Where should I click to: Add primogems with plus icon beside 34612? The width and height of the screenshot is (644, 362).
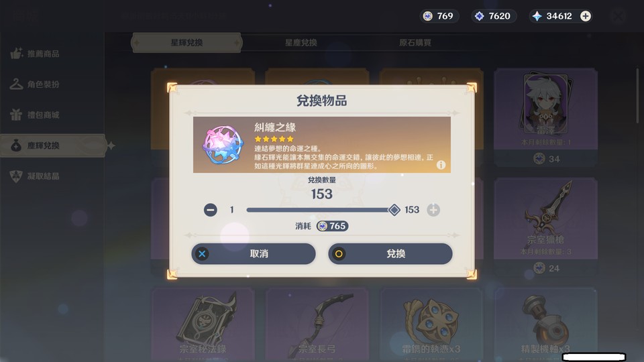point(585,16)
